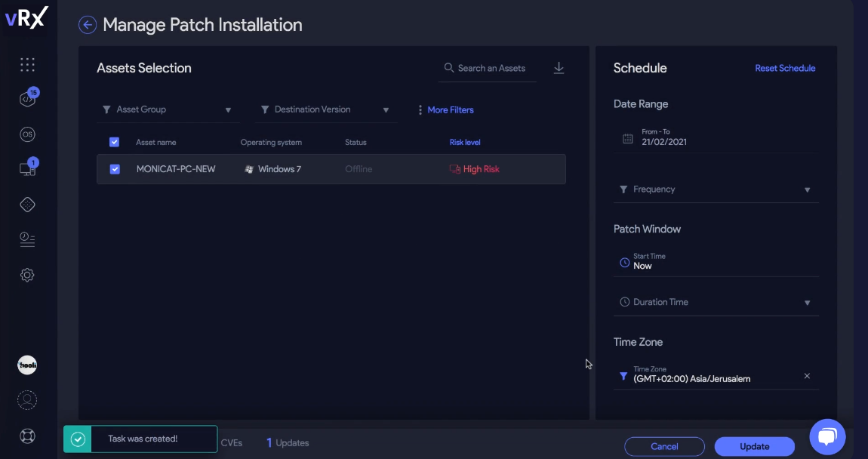Click the download icon in Assets Selection

tap(559, 68)
